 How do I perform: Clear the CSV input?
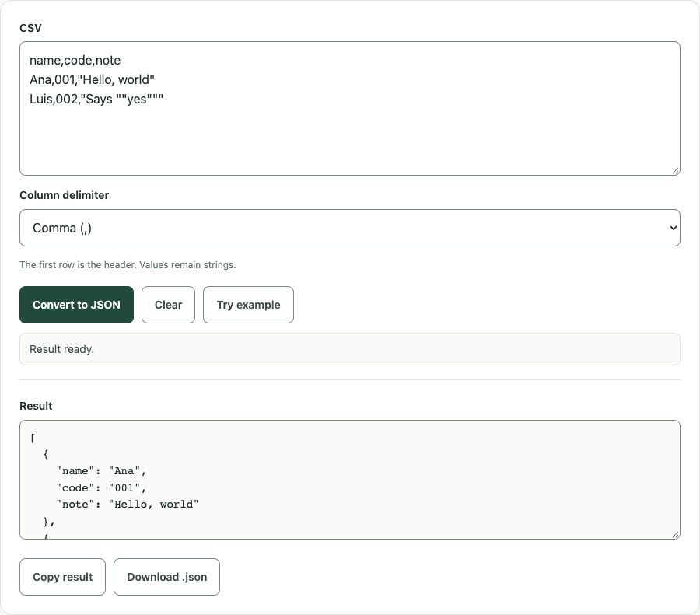coord(168,305)
